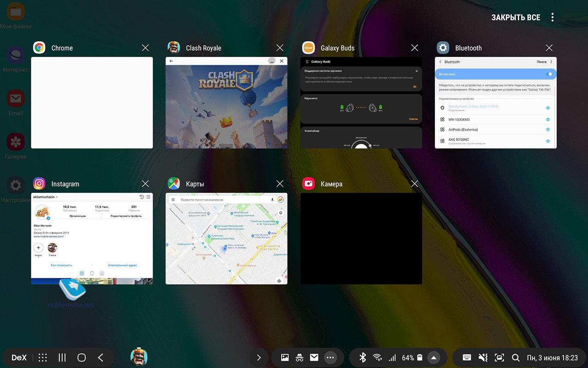Open the Instagram profile thumbnail
This screenshot has height=368, width=588.
pyautogui.click(x=92, y=239)
